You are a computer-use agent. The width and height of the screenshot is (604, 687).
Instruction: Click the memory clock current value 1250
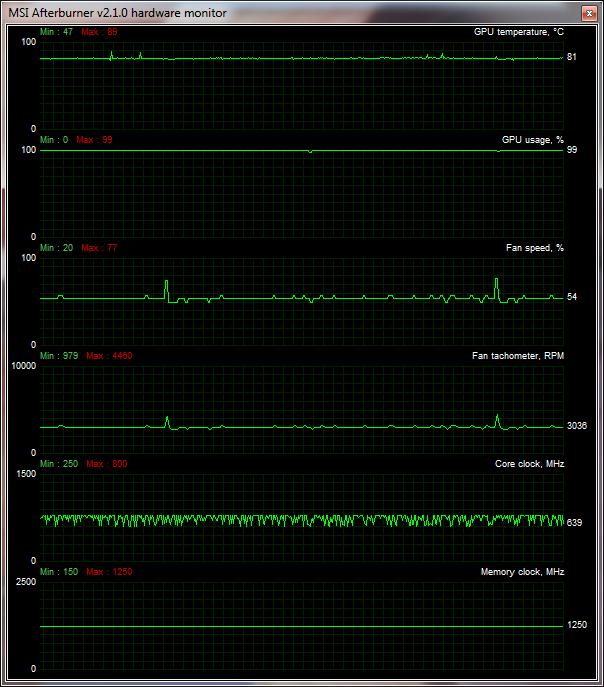pos(577,624)
